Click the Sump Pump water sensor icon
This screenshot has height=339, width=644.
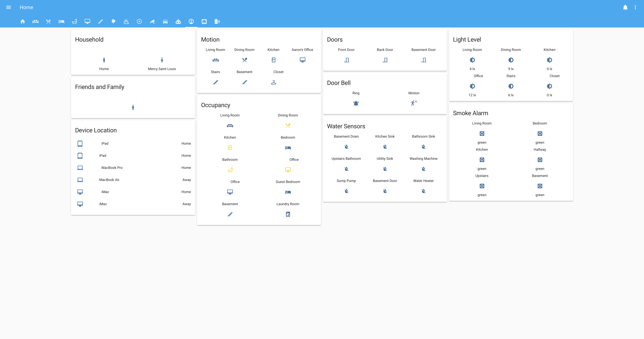pyautogui.click(x=346, y=191)
